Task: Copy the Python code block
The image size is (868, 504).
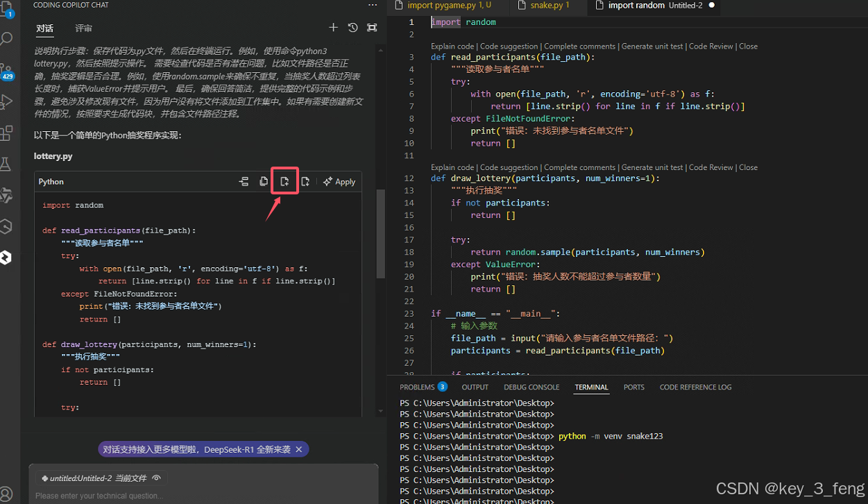Action: (264, 182)
